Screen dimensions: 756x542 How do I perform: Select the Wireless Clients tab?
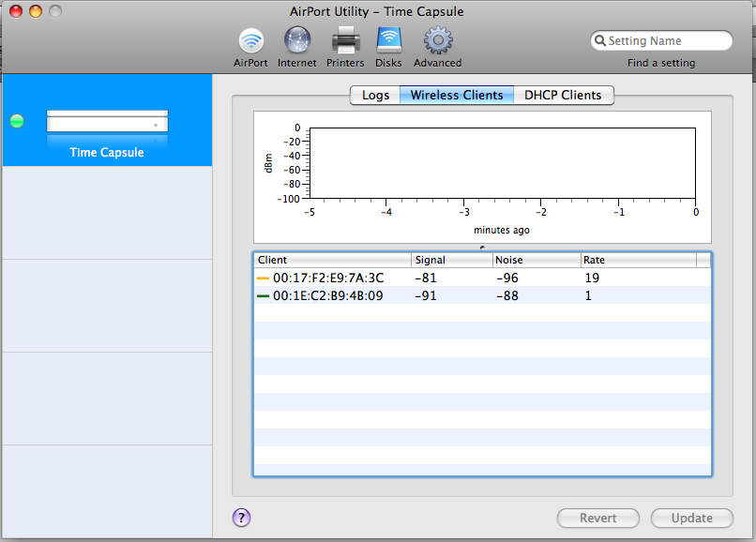[x=457, y=95]
